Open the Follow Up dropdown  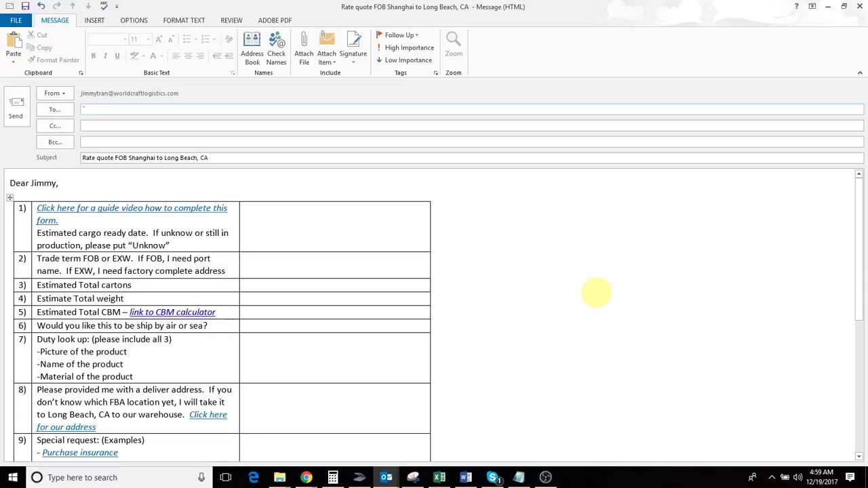[x=398, y=35]
